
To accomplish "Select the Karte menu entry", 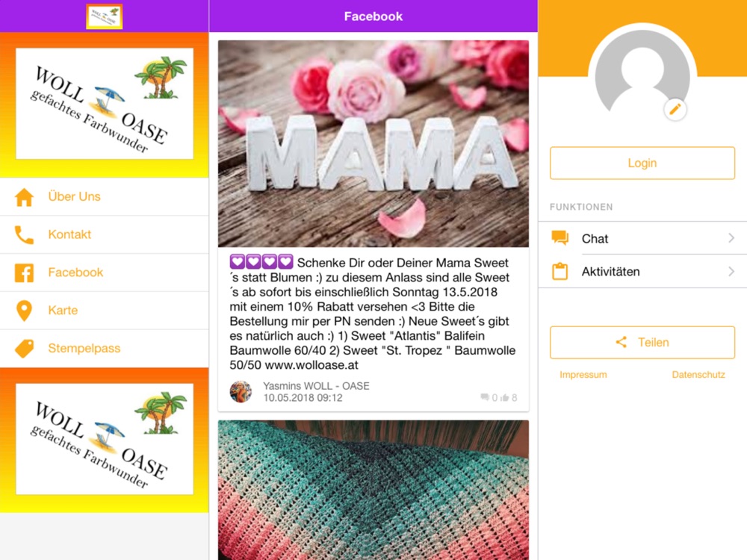I will [105, 311].
